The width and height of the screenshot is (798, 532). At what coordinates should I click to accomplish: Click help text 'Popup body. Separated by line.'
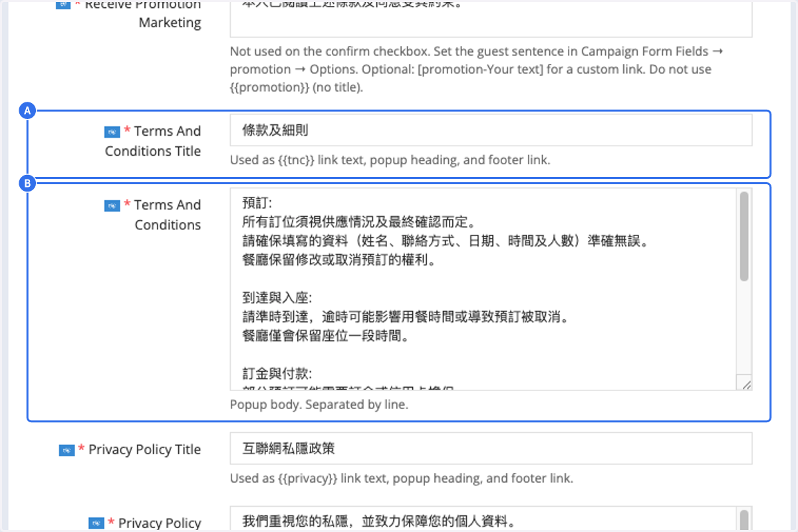point(319,404)
